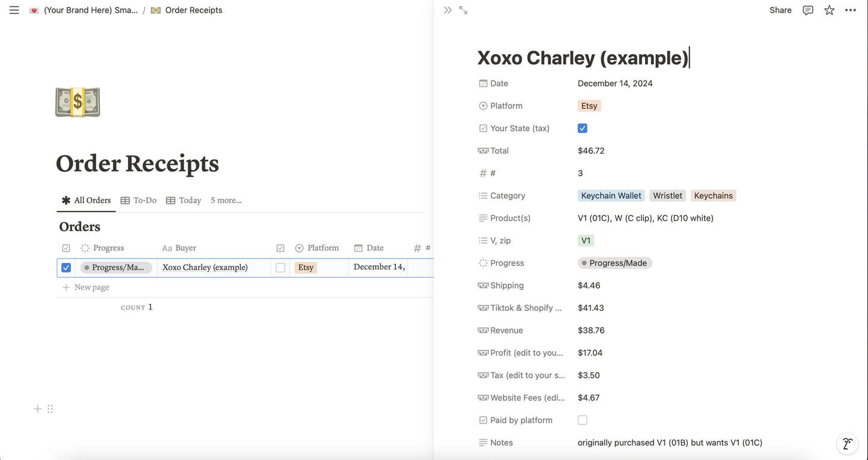This screenshot has width=868, height=460.
Task: Open page in full view with expand arrows
Action: pos(463,10)
